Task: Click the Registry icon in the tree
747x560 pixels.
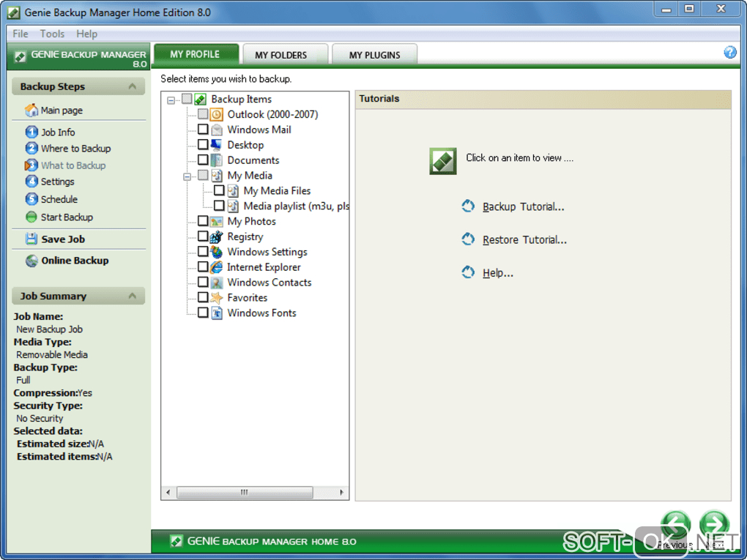Action: pyautogui.click(x=217, y=236)
